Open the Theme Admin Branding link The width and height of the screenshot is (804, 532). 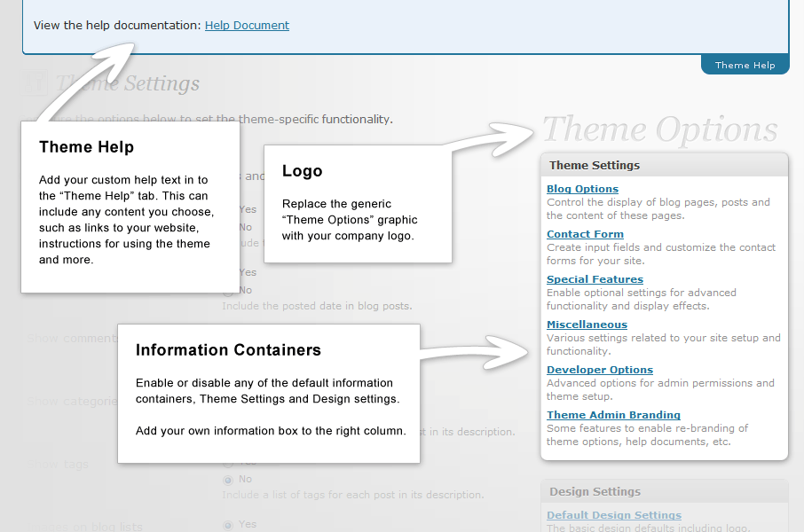[x=613, y=415]
